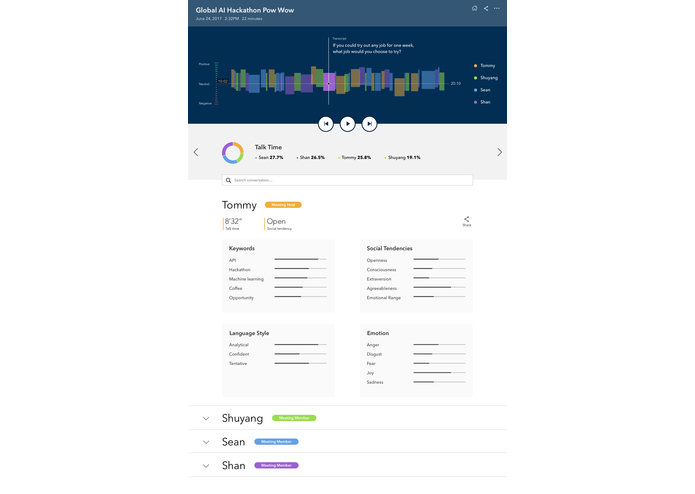This screenshot has height=494, width=695.
Task: Share the meeting from the header bar
Action: click(x=486, y=8)
